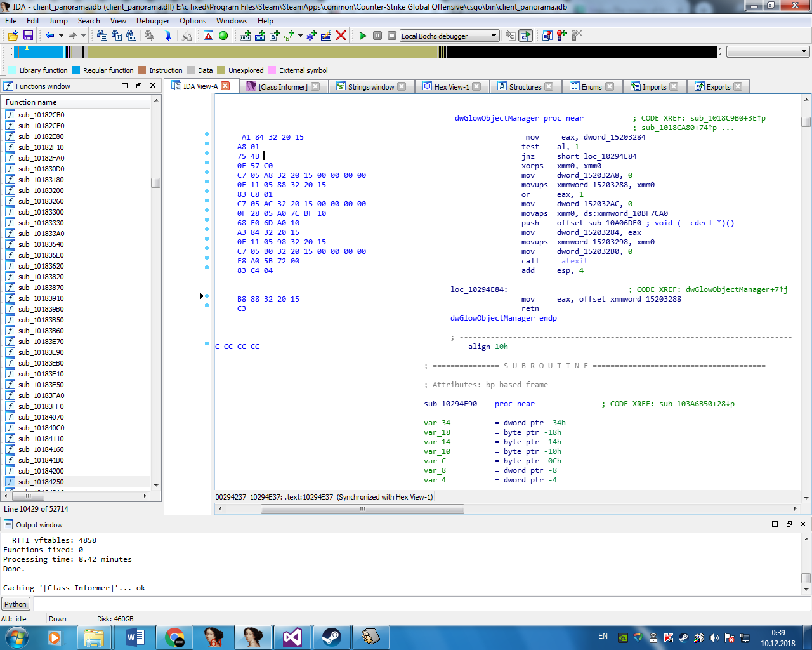
Task: Switch to the Strings window tab
Action: [x=370, y=87]
